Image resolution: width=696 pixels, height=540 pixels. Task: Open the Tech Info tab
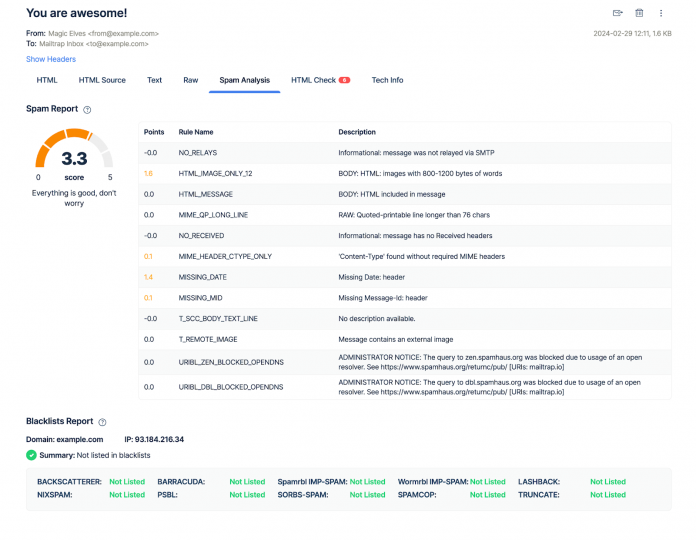387,80
